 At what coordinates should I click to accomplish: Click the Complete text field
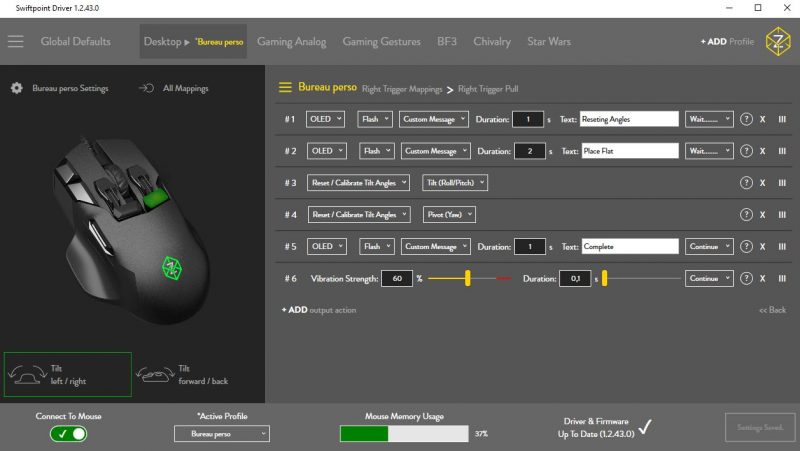click(630, 246)
